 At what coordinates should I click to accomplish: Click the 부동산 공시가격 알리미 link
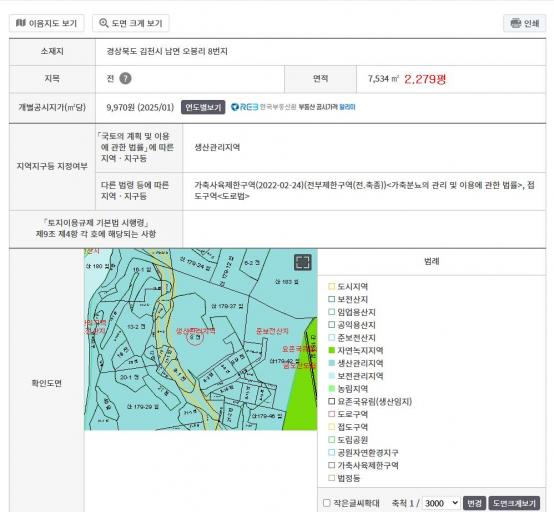(327, 107)
